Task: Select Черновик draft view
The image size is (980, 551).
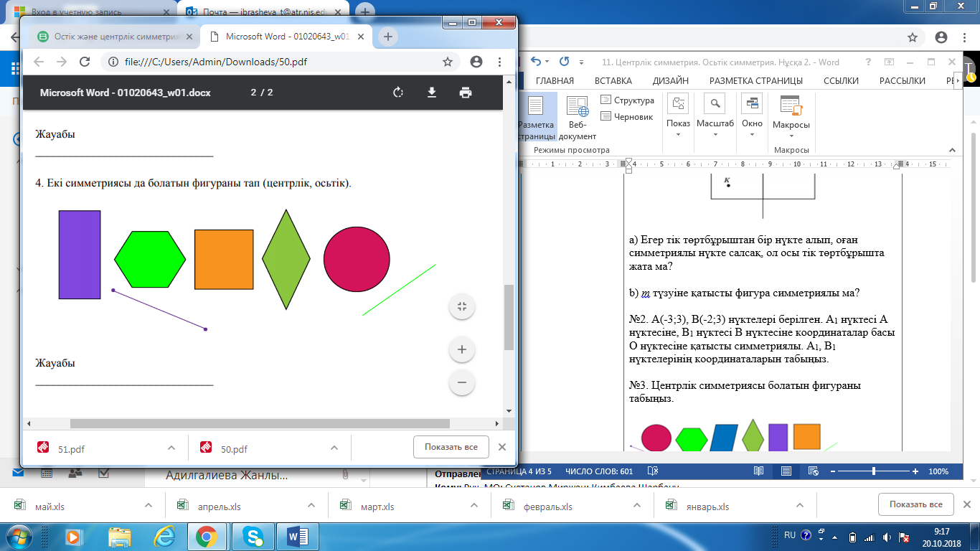Action: click(x=627, y=116)
